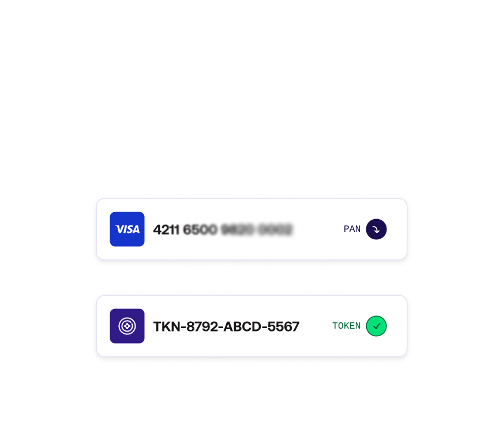The image size is (503, 448).
Task: Select the purple token target icon
Action: coord(127,326)
